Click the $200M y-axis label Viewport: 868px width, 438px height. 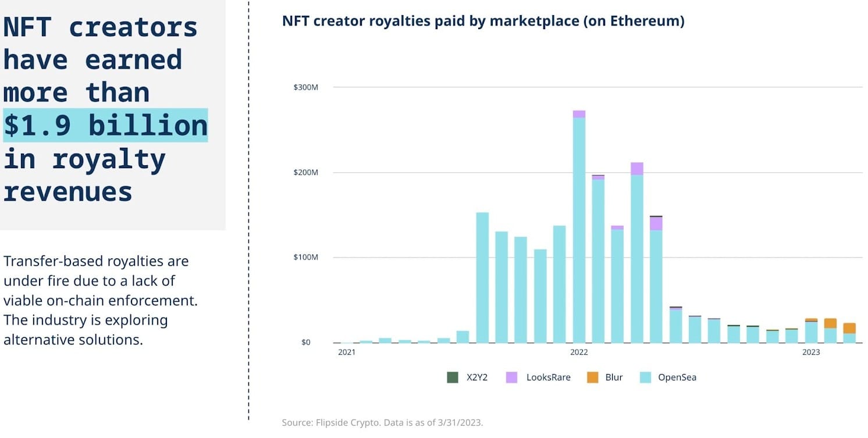click(x=305, y=172)
